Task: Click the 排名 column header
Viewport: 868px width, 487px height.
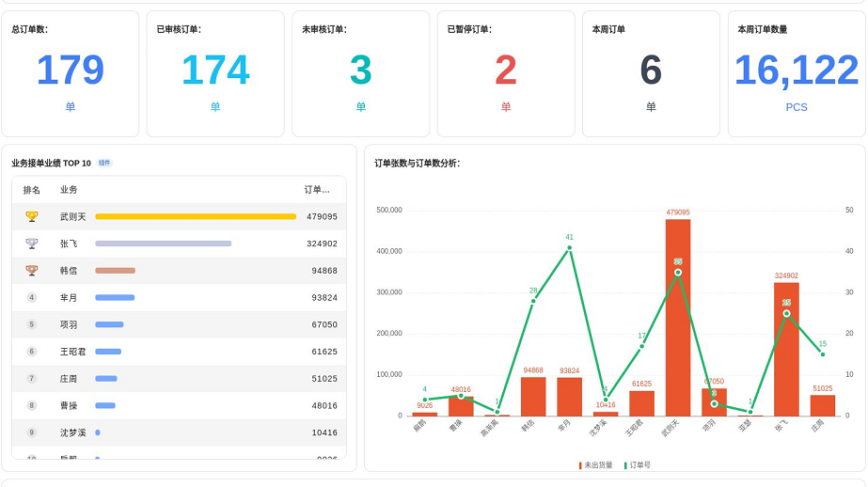Action: point(32,190)
